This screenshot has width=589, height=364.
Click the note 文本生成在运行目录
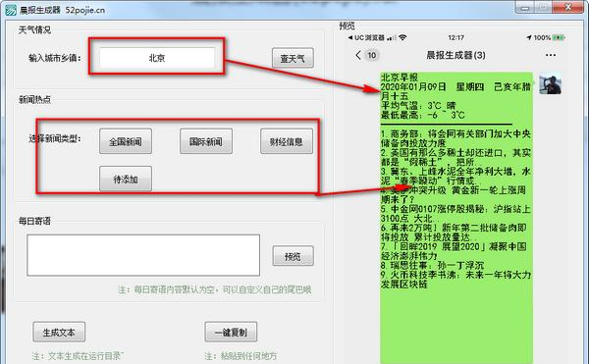[78, 356]
